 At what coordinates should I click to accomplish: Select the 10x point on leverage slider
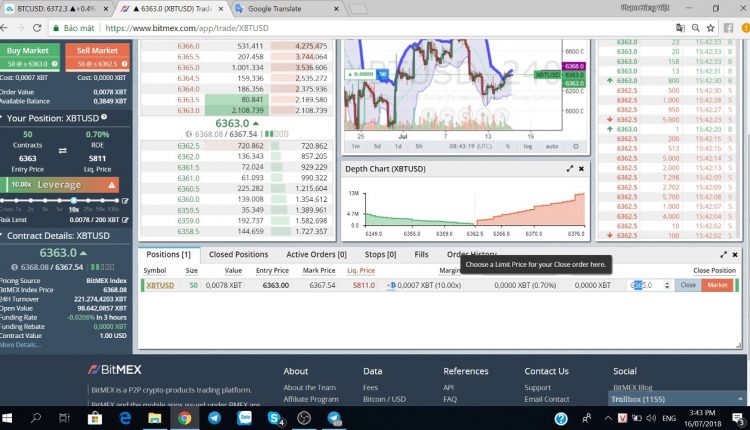point(74,200)
